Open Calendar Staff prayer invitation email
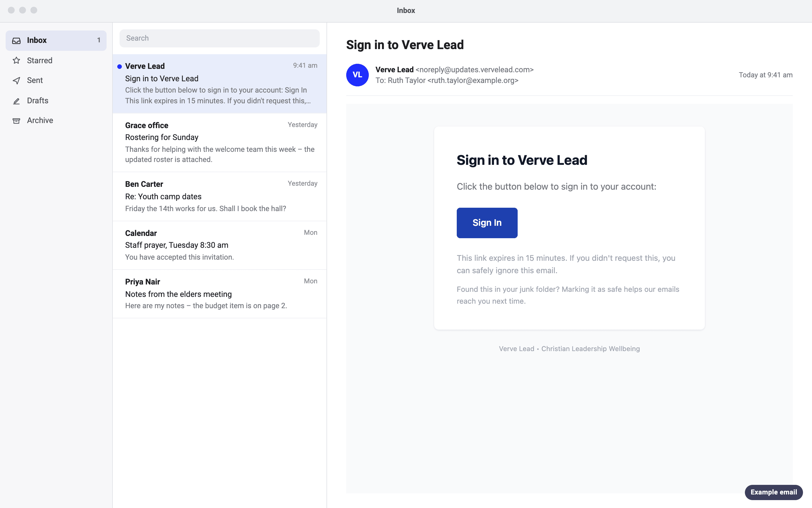This screenshot has width=812, height=508. tap(219, 245)
